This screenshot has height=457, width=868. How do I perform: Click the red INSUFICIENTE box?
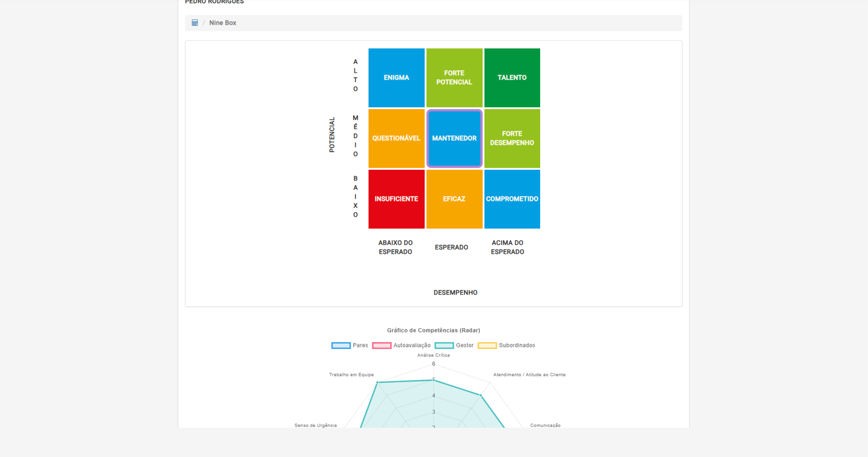point(396,199)
